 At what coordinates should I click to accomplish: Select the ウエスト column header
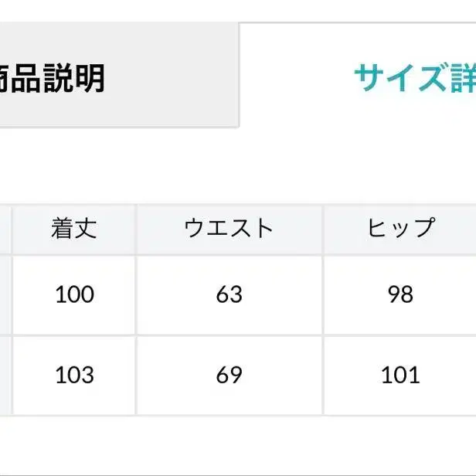tap(229, 229)
